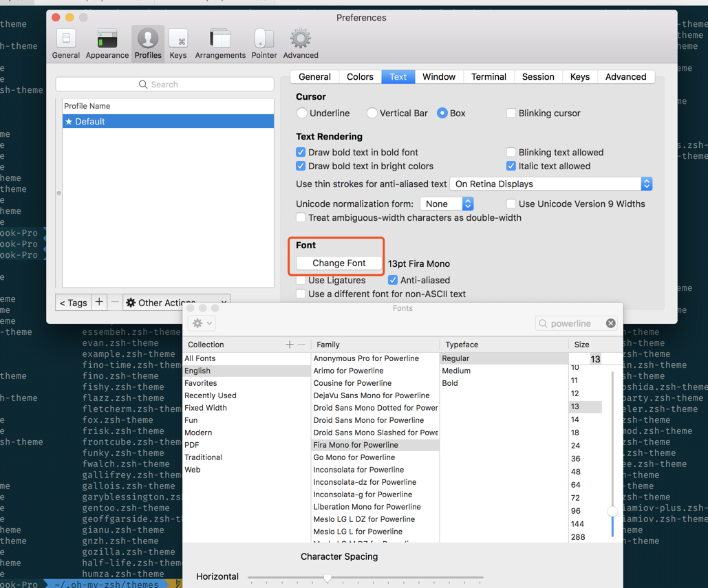Select Vertical Bar cursor option
The width and height of the screenshot is (708, 588).
pos(372,113)
